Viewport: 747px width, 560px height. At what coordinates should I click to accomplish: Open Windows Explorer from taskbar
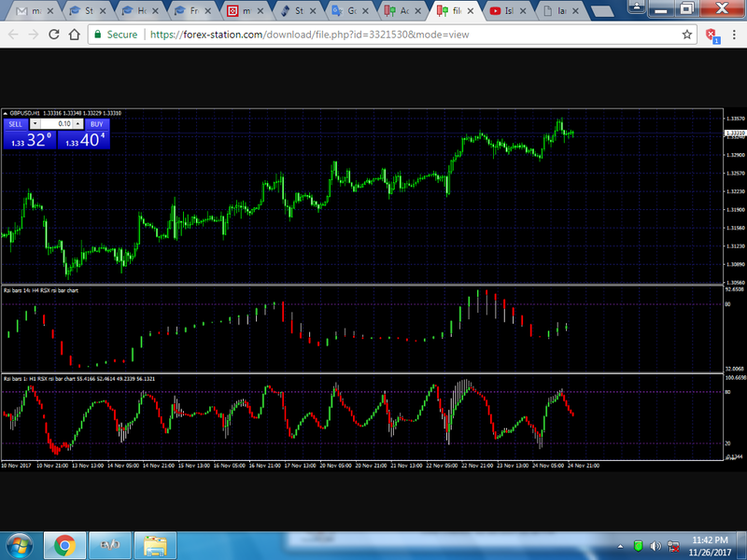(x=155, y=546)
